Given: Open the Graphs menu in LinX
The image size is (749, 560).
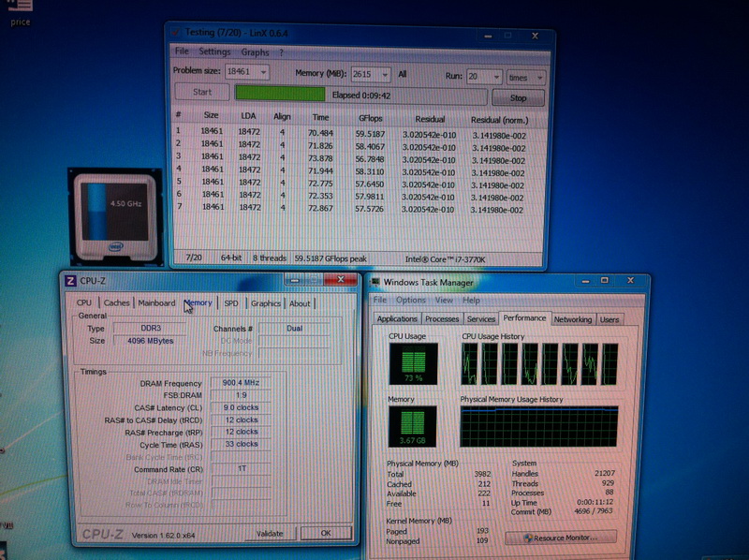Looking at the screenshot, I should tap(255, 52).
